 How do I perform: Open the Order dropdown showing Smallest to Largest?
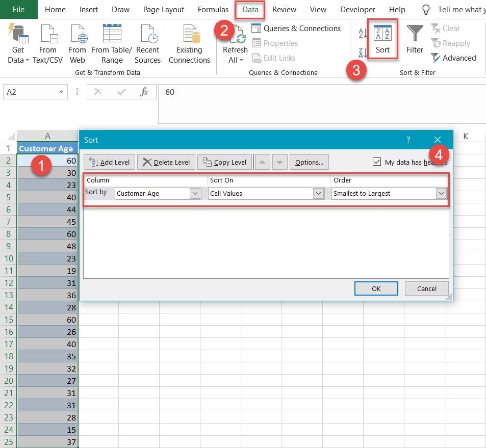click(x=442, y=193)
